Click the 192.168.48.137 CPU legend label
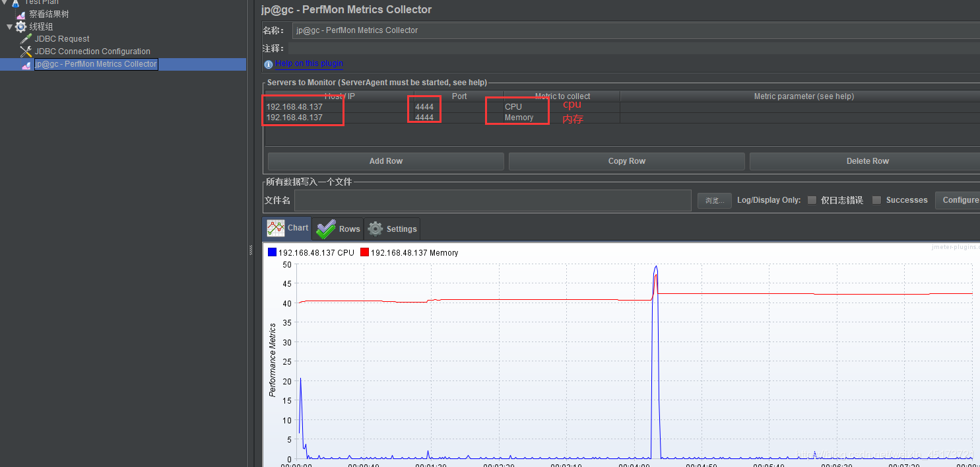Screen dimensions: 980x467 coord(316,253)
